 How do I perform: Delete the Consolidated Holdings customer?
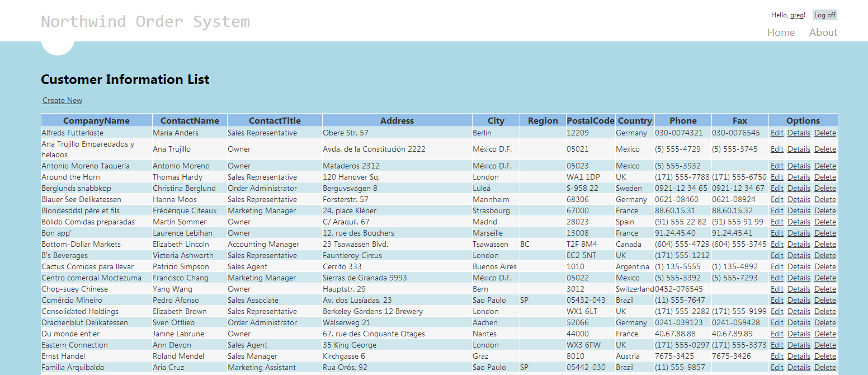[x=825, y=311]
